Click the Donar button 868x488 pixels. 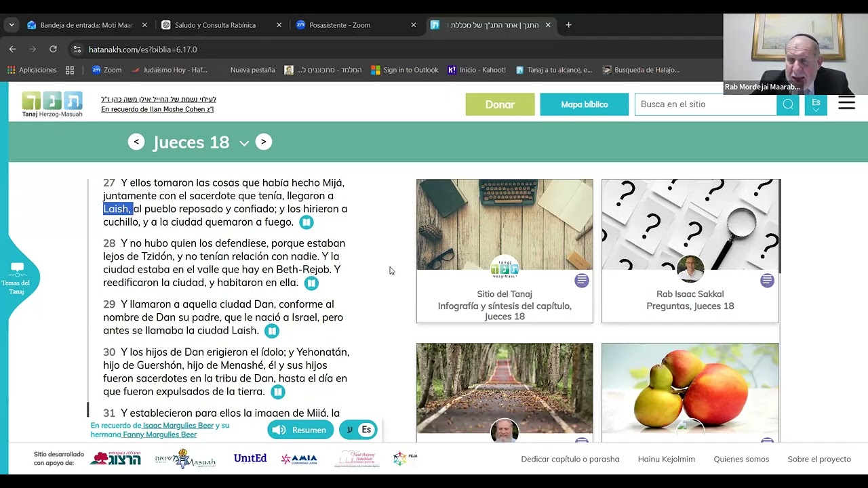500,104
